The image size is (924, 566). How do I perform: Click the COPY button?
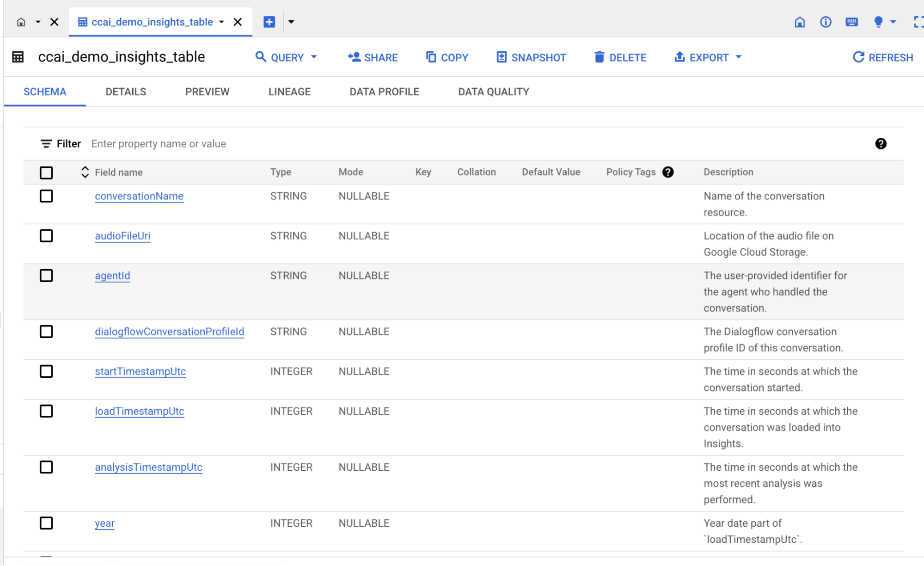[x=447, y=57]
